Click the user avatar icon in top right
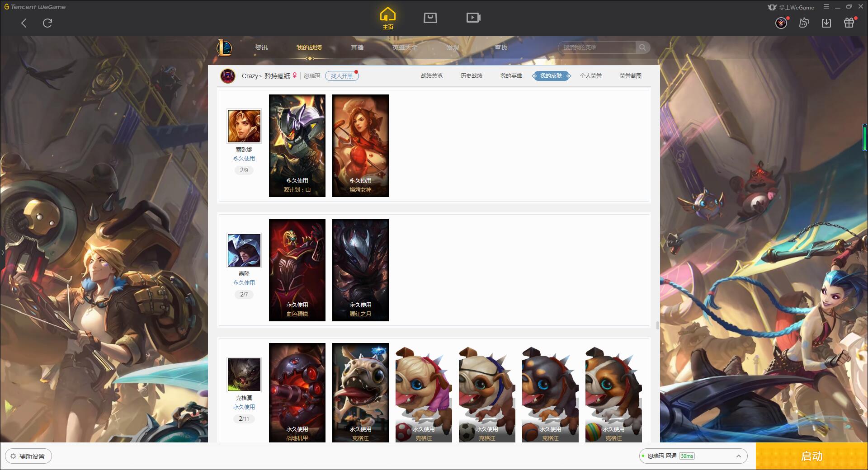868x470 pixels. coord(781,23)
